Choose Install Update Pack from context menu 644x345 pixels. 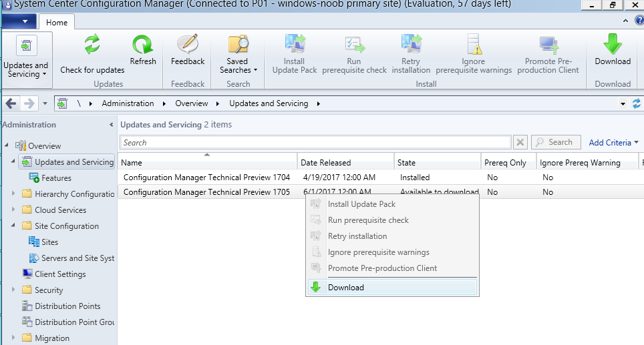(x=392, y=204)
